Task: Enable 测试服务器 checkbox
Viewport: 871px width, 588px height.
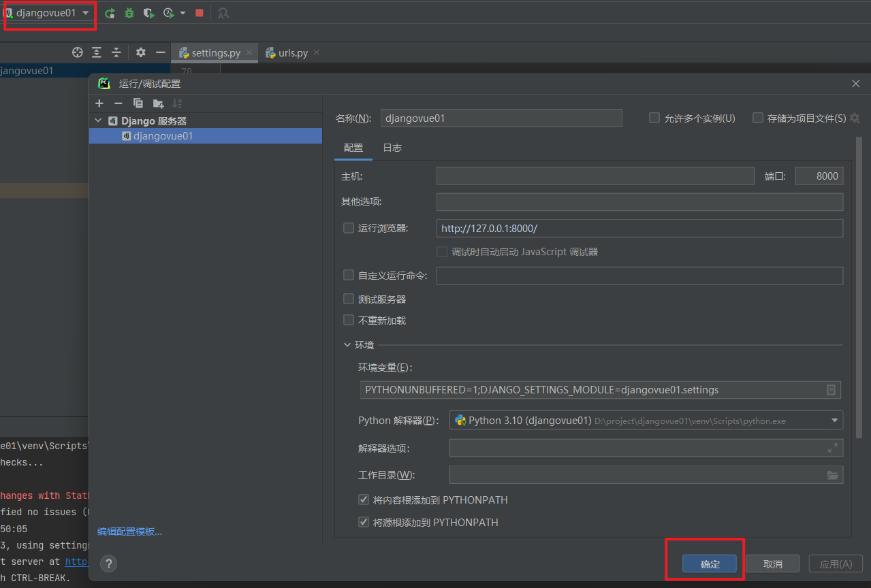Action: click(x=349, y=299)
